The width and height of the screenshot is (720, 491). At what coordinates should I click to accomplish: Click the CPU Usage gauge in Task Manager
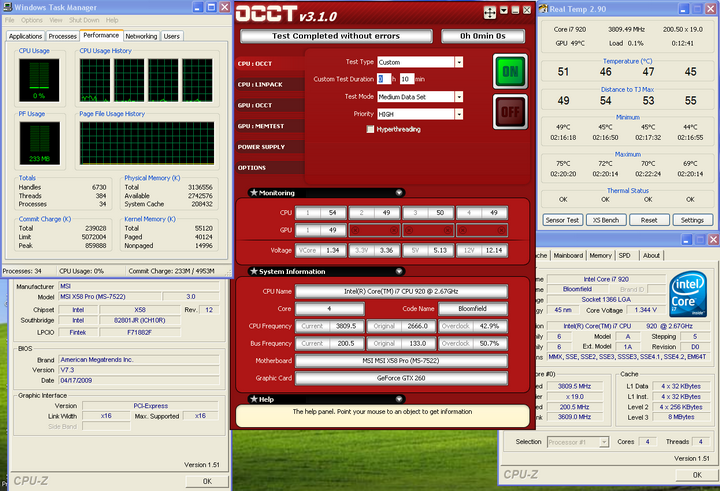[39, 80]
